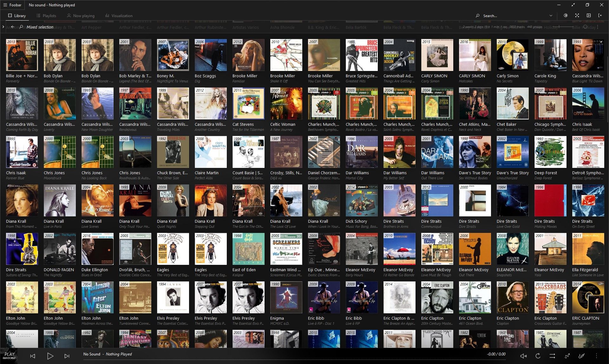Click into the Search... field
Screen dimensions: 609x364
click(514, 16)
